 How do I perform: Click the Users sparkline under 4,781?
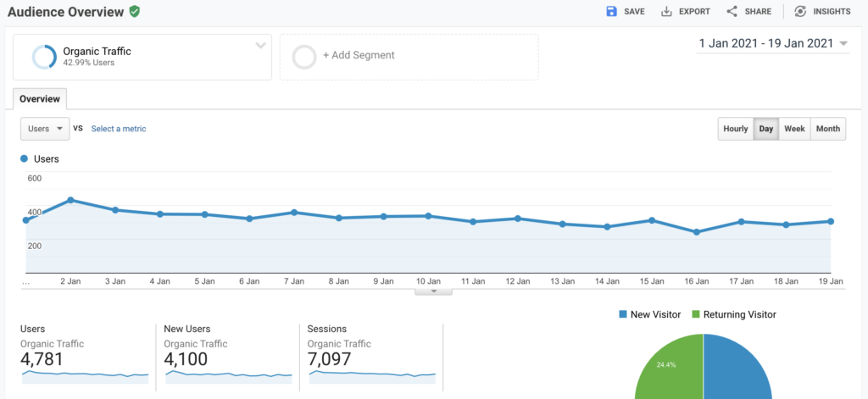(86, 377)
